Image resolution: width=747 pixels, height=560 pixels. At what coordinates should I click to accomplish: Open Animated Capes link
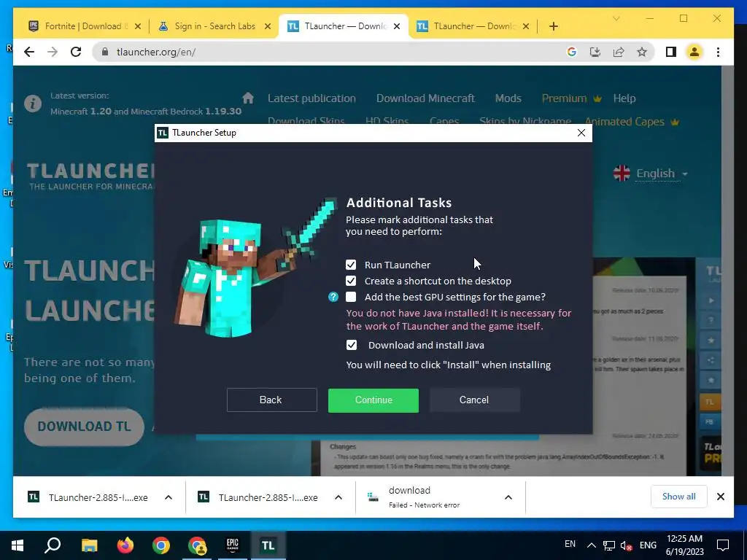pos(632,122)
